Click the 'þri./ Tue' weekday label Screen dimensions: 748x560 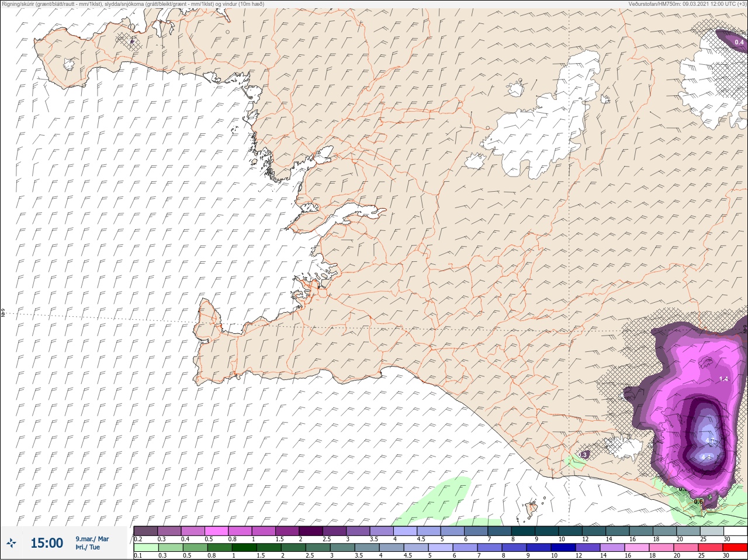click(88, 547)
